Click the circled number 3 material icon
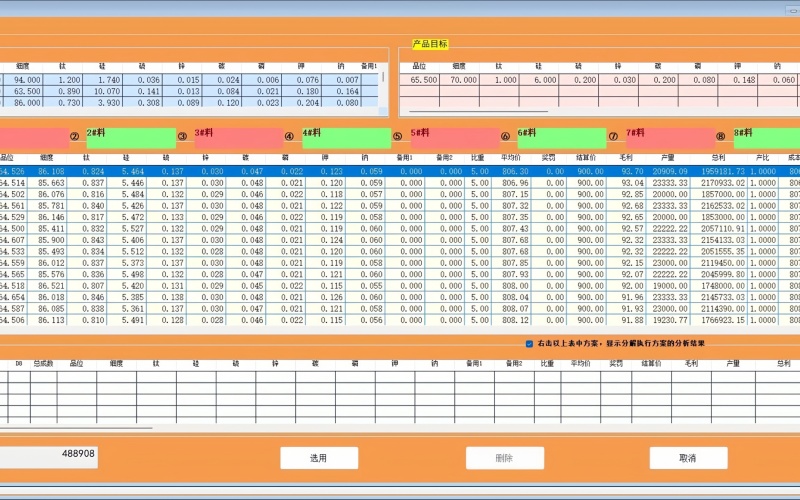The image size is (800, 500). (182, 137)
